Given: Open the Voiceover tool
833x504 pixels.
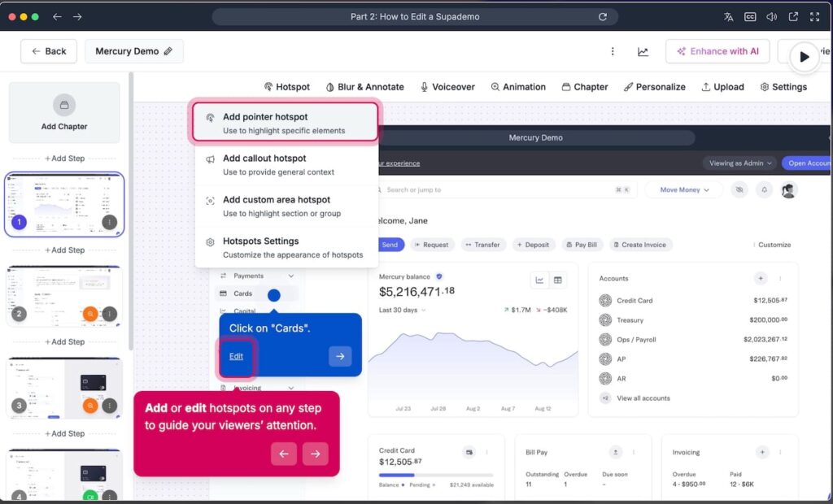Looking at the screenshot, I should tap(447, 87).
